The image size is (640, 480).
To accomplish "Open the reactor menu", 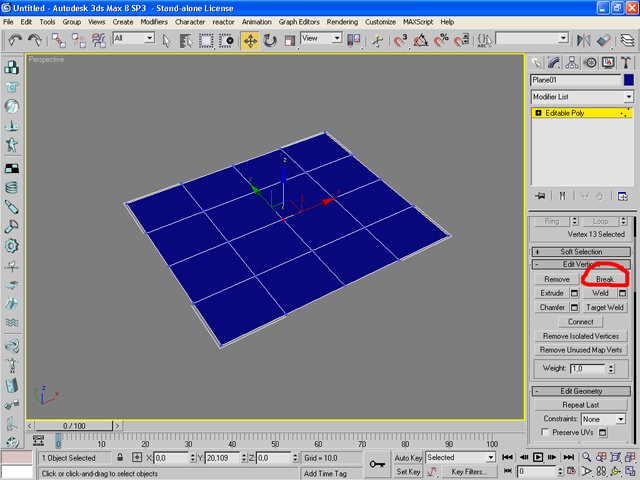I will coord(223,22).
